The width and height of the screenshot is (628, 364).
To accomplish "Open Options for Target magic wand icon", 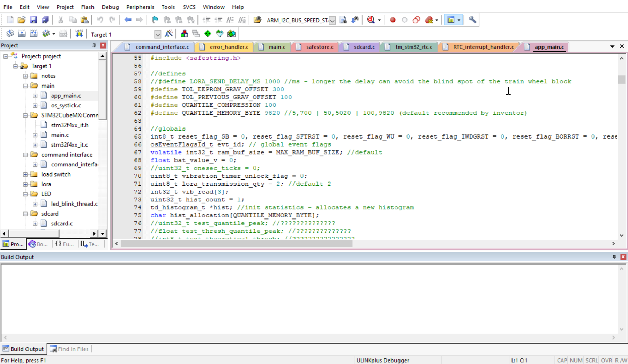I will pos(169,34).
